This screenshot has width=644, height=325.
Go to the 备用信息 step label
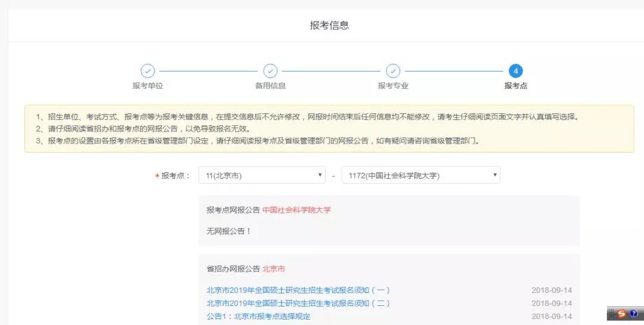270,86
